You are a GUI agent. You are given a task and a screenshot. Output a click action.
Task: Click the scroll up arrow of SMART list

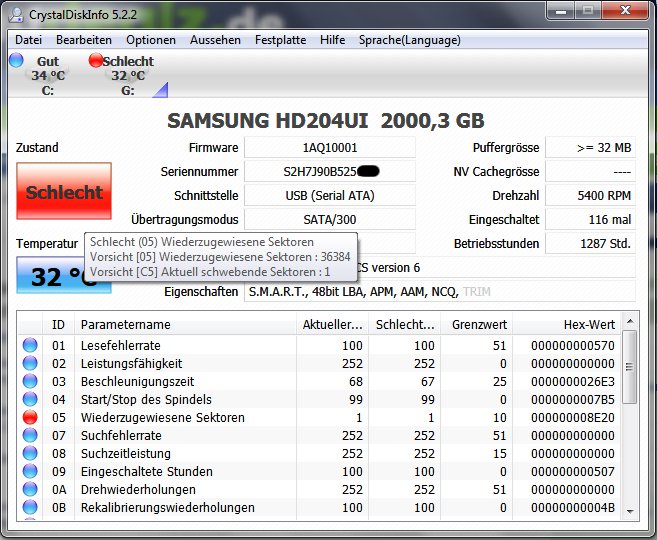coord(630,322)
